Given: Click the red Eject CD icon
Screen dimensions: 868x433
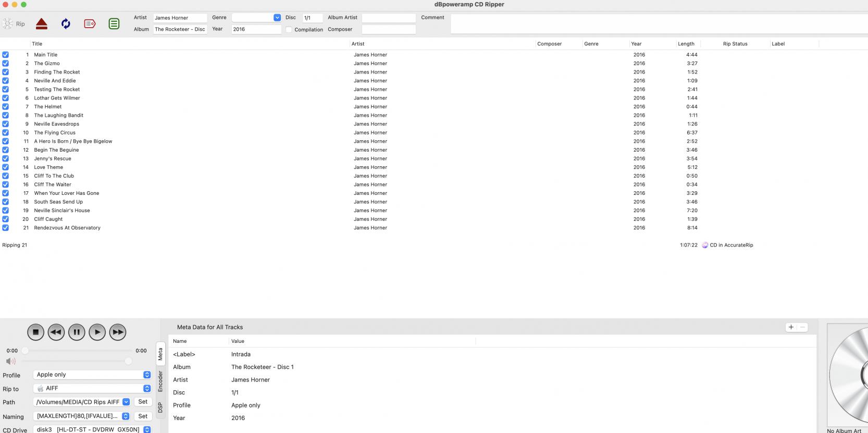Looking at the screenshot, I should point(42,24).
